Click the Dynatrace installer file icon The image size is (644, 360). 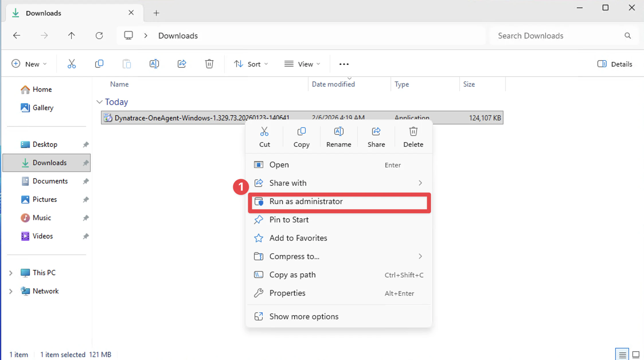coord(108,118)
